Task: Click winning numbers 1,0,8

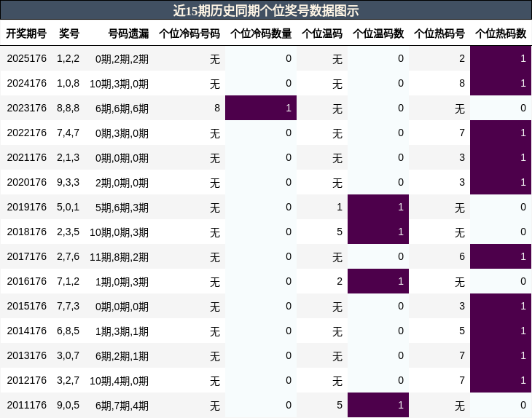Action: (x=68, y=83)
